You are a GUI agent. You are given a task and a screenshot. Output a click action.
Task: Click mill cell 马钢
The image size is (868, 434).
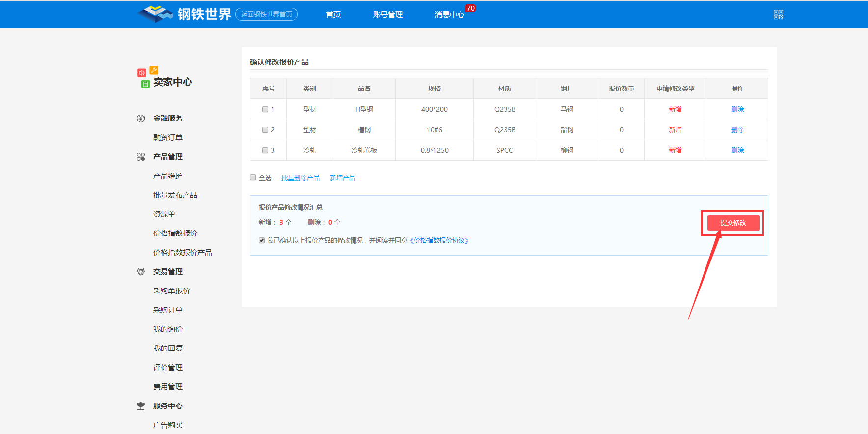coord(567,109)
